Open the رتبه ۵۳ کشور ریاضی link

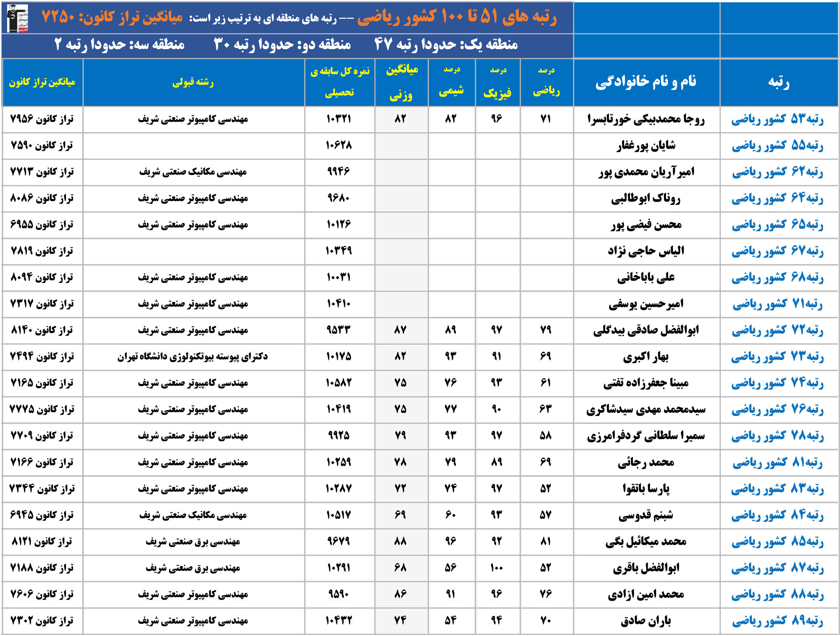[778, 119]
